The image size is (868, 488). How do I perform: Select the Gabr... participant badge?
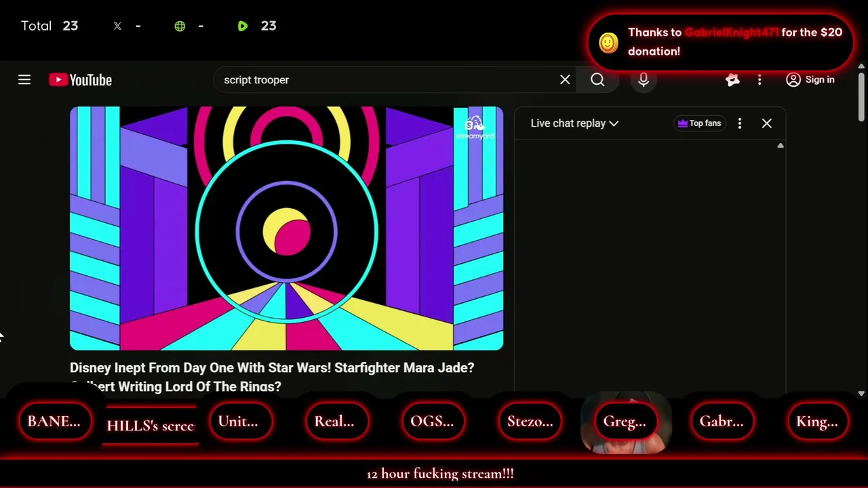[722, 422]
